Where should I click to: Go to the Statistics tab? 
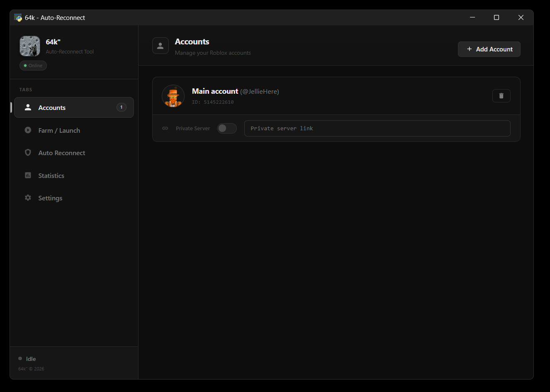pos(74,175)
